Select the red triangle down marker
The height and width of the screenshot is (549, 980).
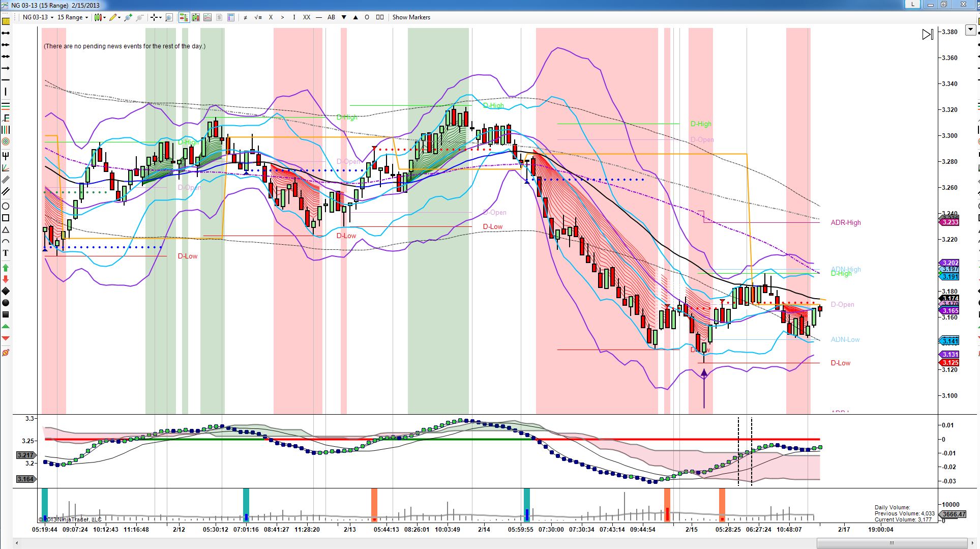click(6, 338)
